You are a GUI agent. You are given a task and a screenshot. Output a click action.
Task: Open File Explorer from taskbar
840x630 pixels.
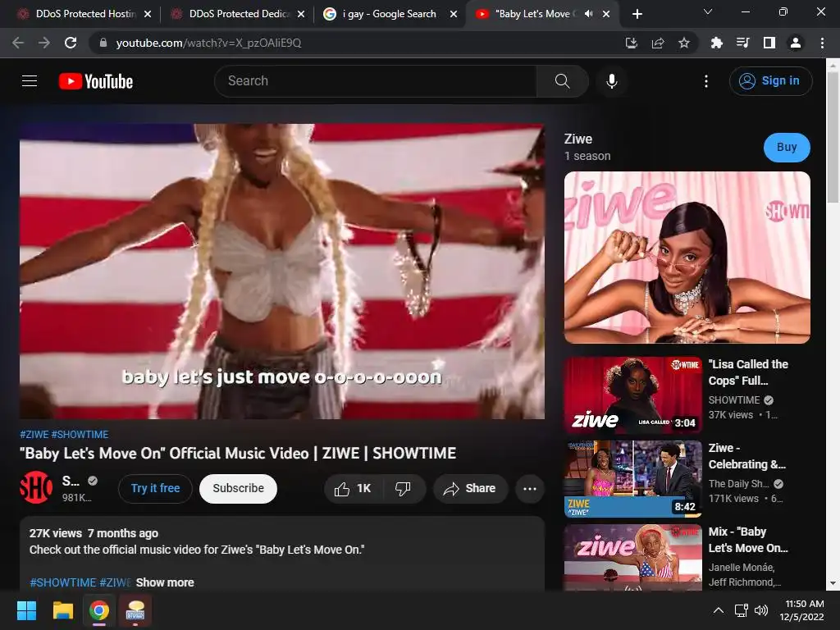[x=62, y=610]
